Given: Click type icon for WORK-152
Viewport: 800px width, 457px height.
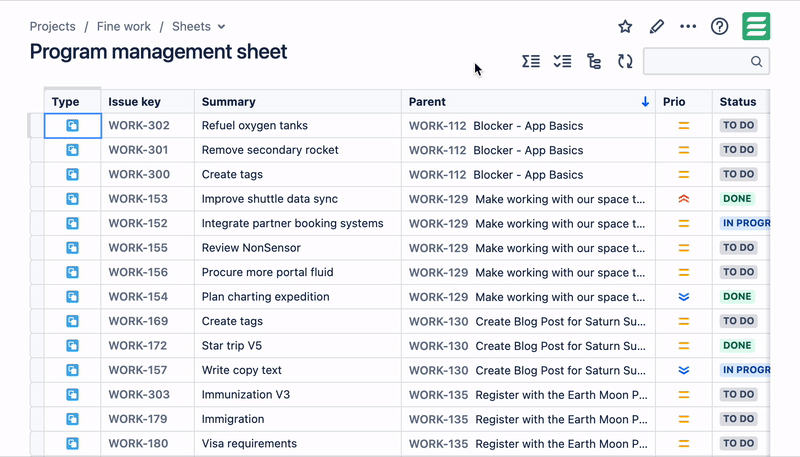Looking at the screenshot, I should pyautogui.click(x=72, y=223).
